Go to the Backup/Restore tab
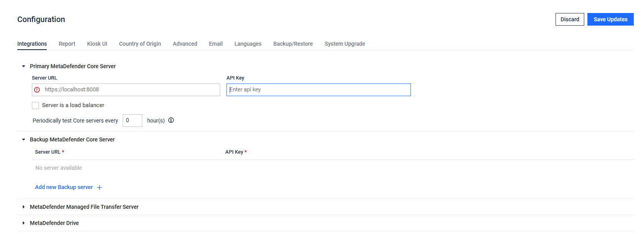The height and width of the screenshot is (234, 644). point(293,44)
